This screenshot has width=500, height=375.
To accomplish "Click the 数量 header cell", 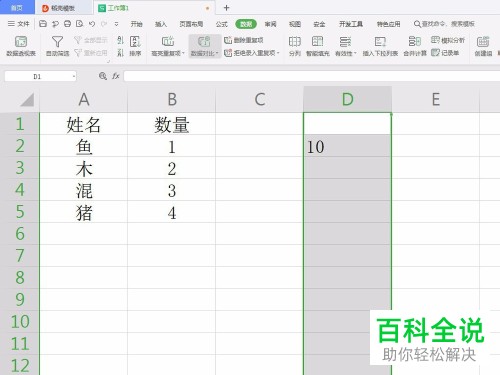I will click(172, 124).
